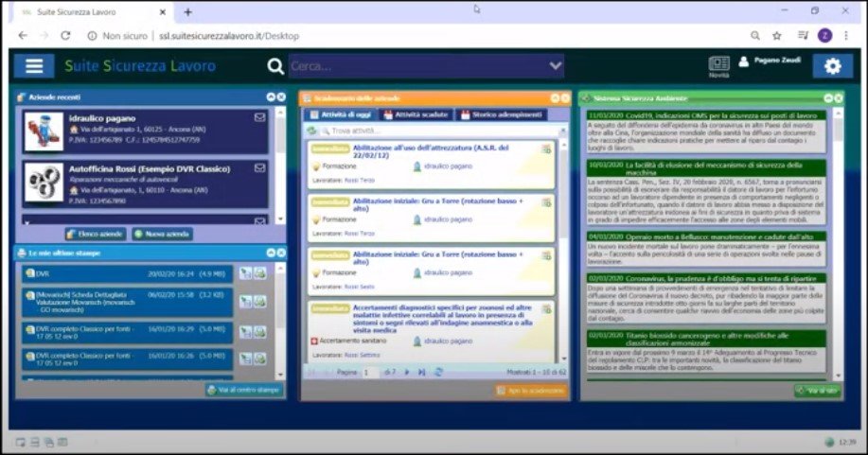Click envelope icon for idraulico pagano
868x455 pixels.
(x=260, y=118)
